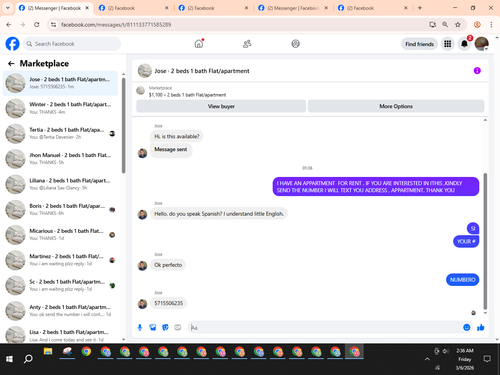Open the Home feed icon

click(199, 44)
